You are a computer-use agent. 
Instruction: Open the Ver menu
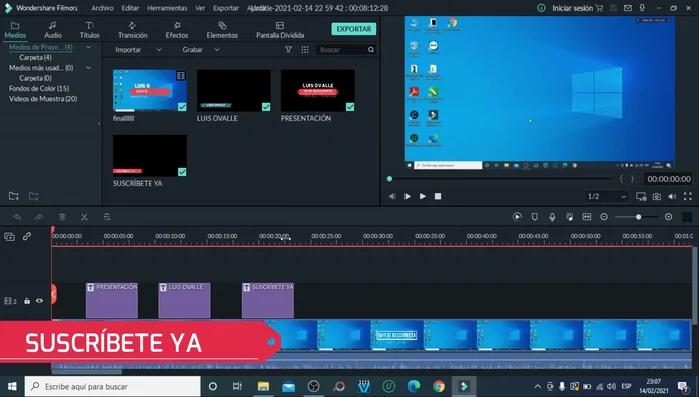click(x=200, y=8)
